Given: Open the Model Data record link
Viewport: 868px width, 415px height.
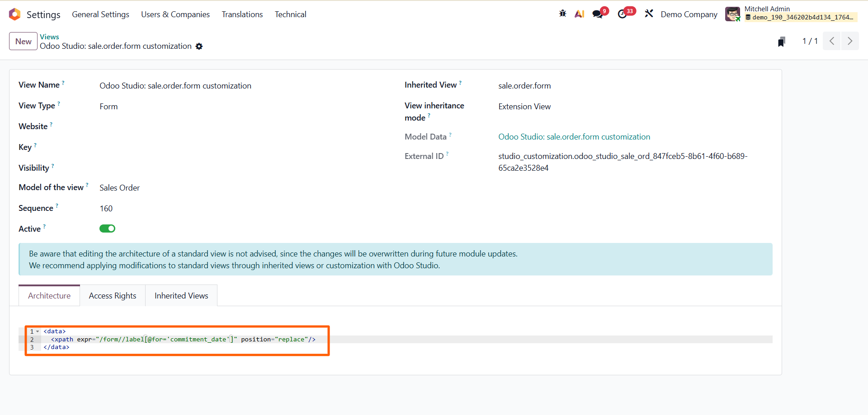Looking at the screenshot, I should [x=574, y=137].
